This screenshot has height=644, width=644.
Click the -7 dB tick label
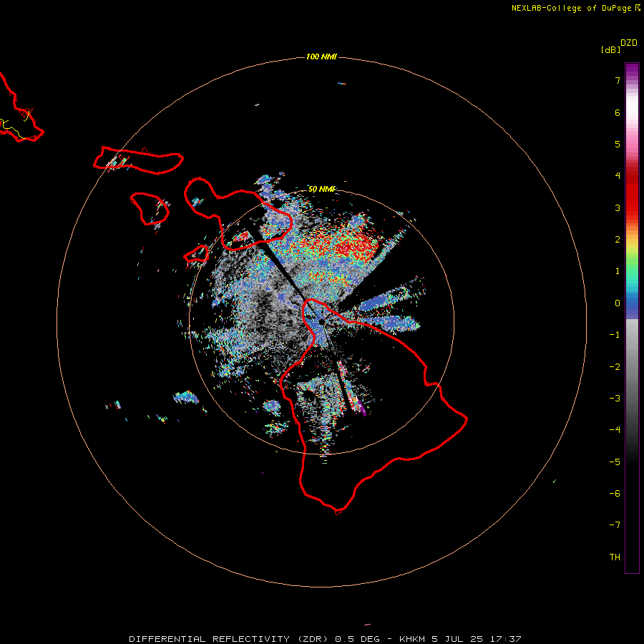[615, 525]
